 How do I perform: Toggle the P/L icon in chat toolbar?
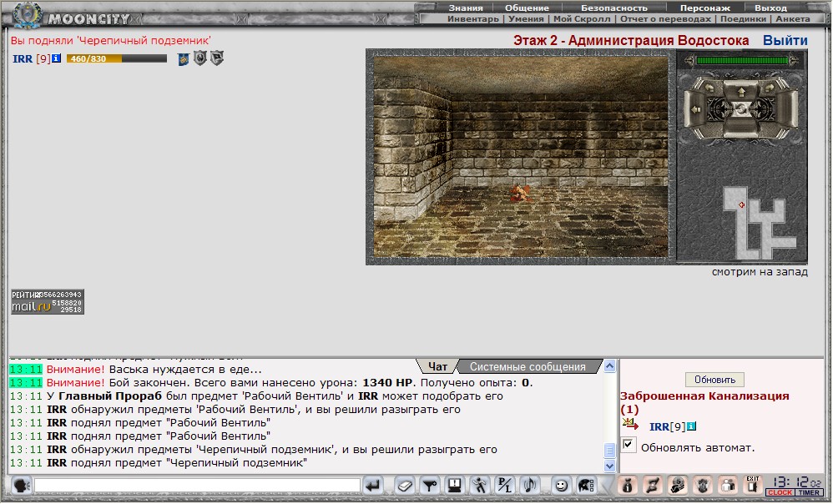pyautogui.click(x=505, y=486)
